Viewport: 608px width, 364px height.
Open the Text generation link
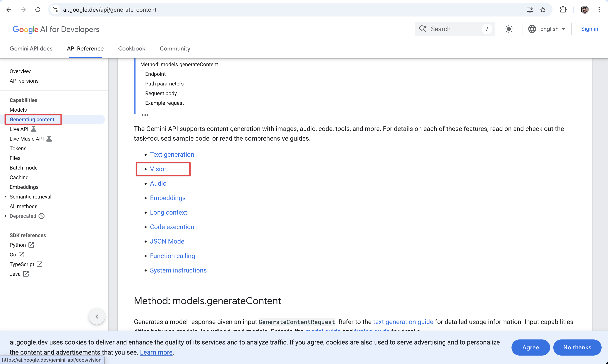(172, 154)
